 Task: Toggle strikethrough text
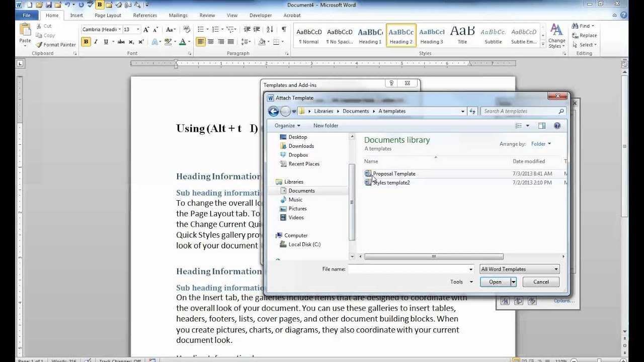(x=120, y=41)
